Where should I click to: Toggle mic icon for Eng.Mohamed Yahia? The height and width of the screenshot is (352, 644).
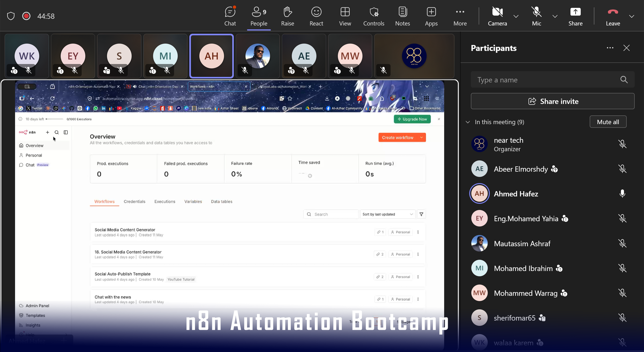[622, 218]
